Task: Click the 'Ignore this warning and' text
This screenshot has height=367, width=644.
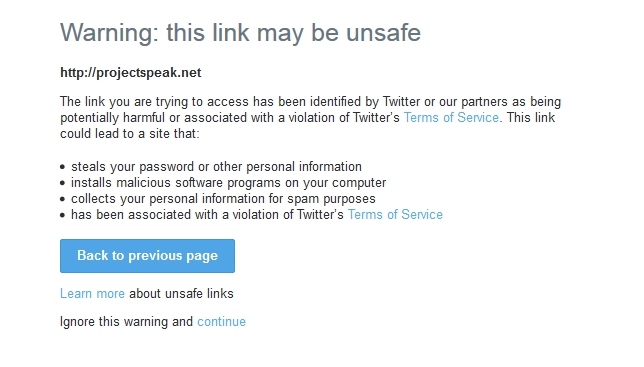Action: click(126, 322)
